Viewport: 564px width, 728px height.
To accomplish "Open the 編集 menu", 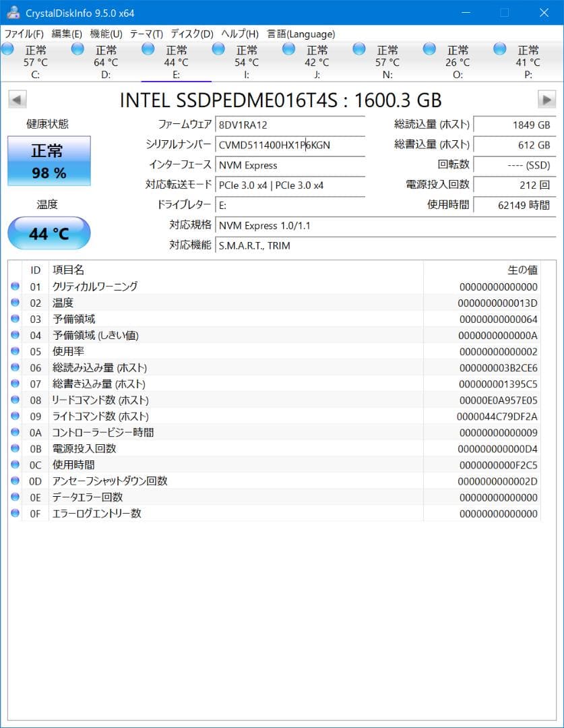I will [x=66, y=34].
